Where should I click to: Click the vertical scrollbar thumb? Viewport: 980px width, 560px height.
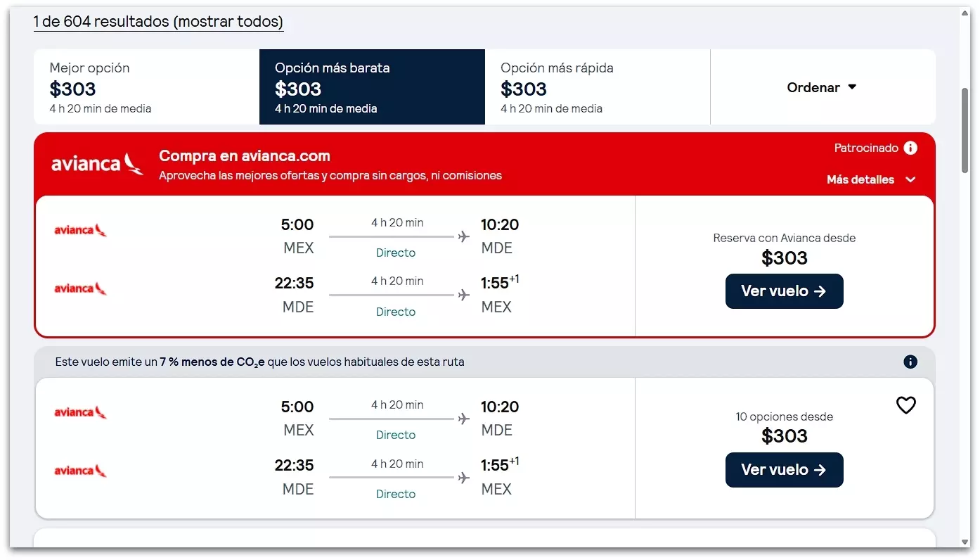965,130
